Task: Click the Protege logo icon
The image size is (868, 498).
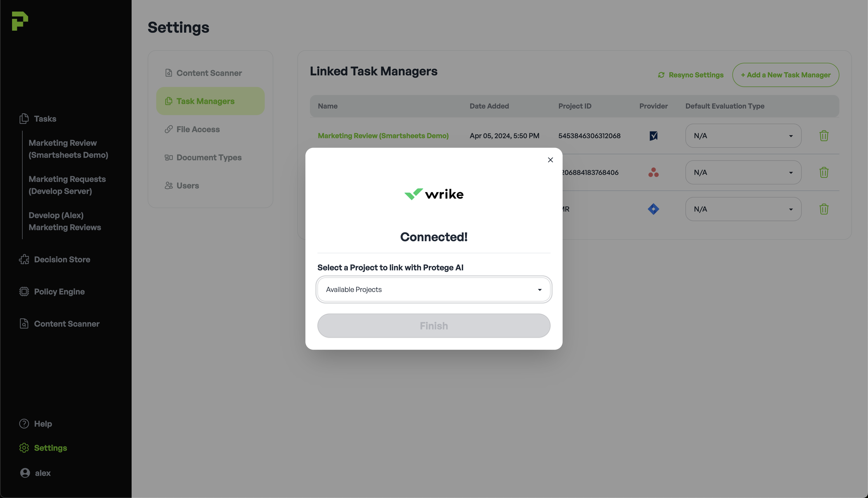Action: coord(20,21)
